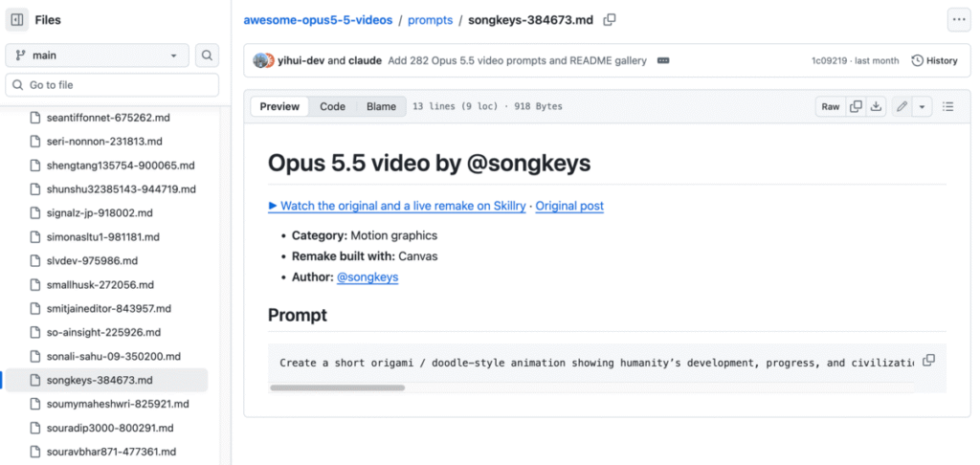Click the 'Opus 5.5 video by @songkeys' heading
This screenshot has width=980, height=465.
(x=430, y=163)
